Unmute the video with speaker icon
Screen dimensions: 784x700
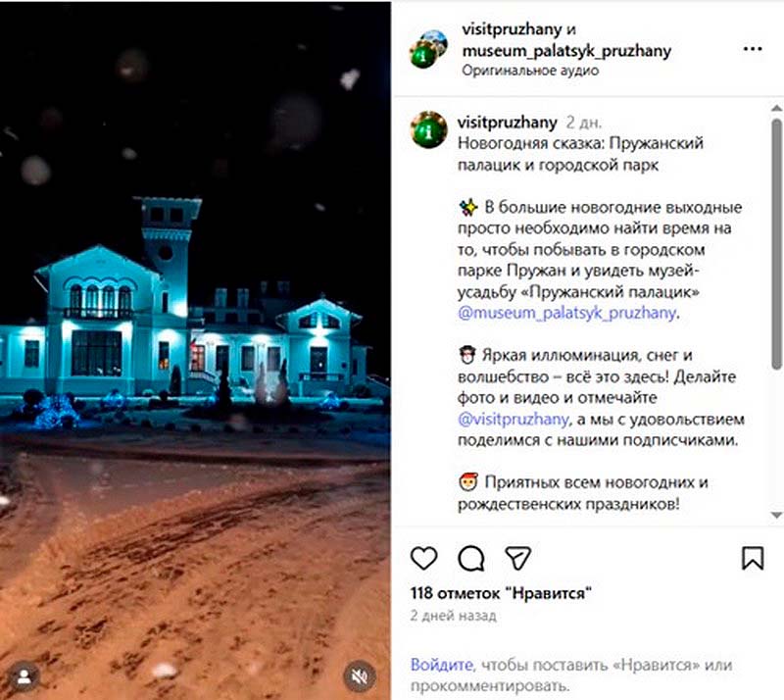(x=360, y=677)
